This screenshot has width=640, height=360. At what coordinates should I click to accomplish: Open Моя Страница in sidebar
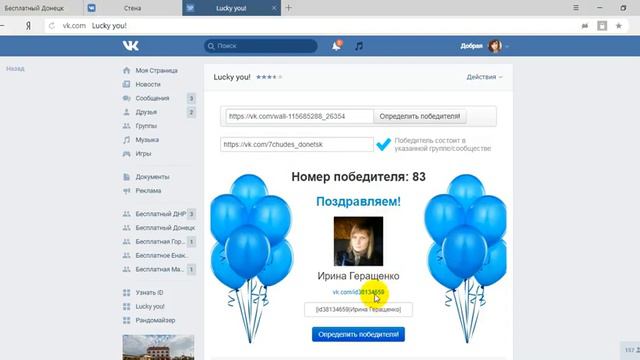(157, 70)
